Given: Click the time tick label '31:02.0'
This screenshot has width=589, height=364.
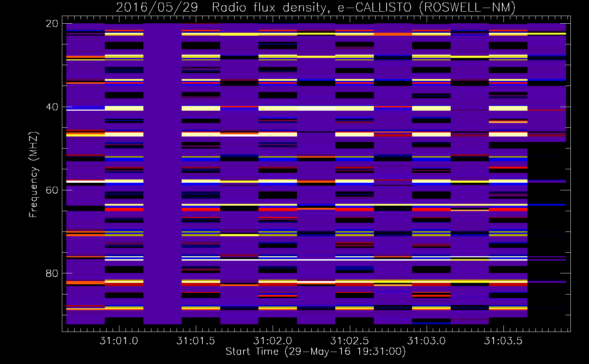Looking at the screenshot, I should point(273,341).
